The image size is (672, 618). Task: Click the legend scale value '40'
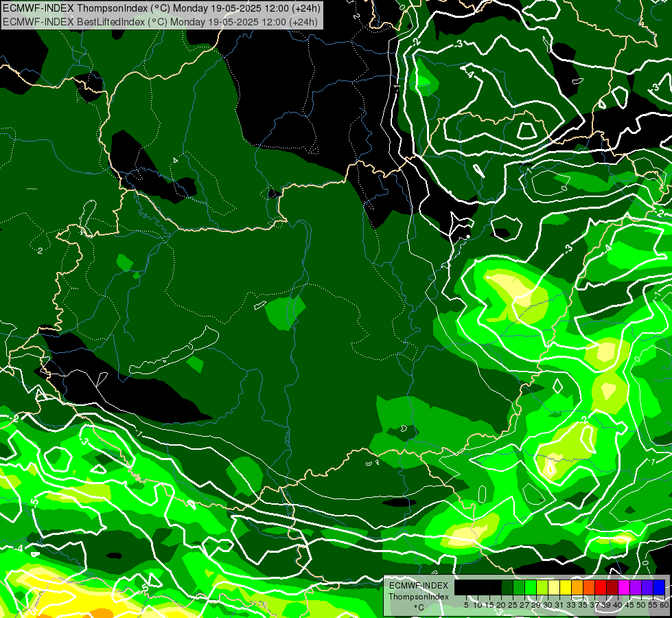pos(618,605)
